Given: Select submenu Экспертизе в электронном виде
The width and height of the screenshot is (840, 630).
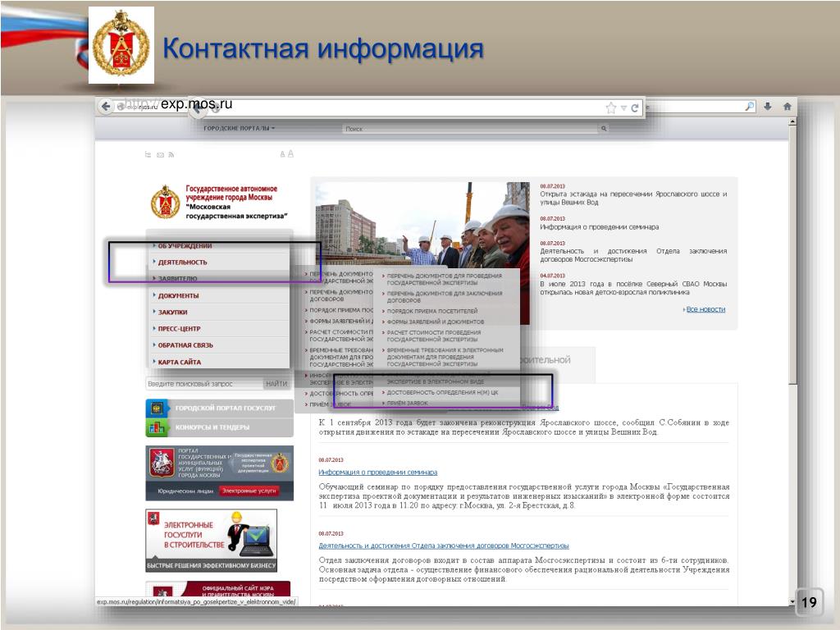Looking at the screenshot, I should pos(435,382).
